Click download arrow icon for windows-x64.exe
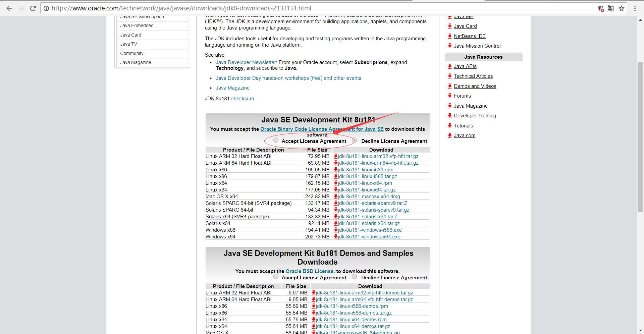 (x=335, y=236)
